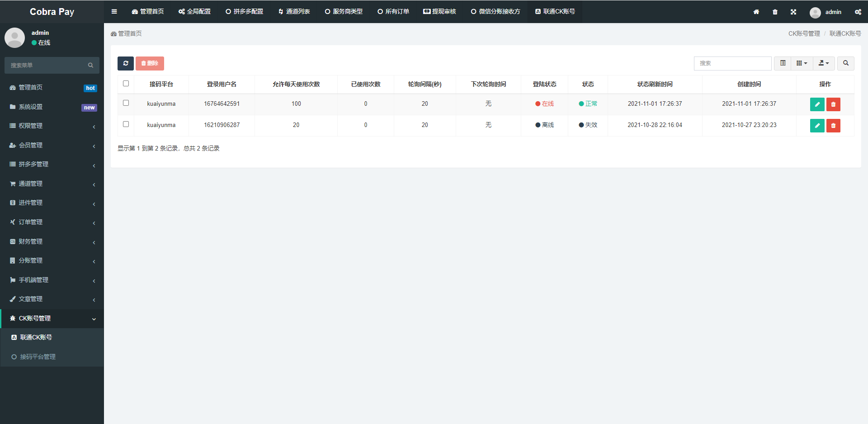Open the columns dropdown above the table
The height and width of the screenshot is (424, 868).
pos(801,63)
